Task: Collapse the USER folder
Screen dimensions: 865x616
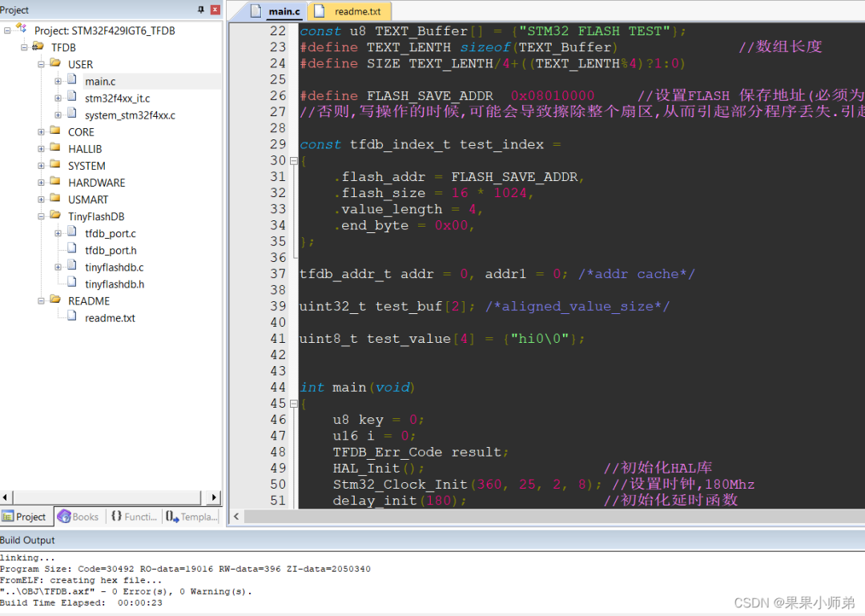Action: point(41,65)
